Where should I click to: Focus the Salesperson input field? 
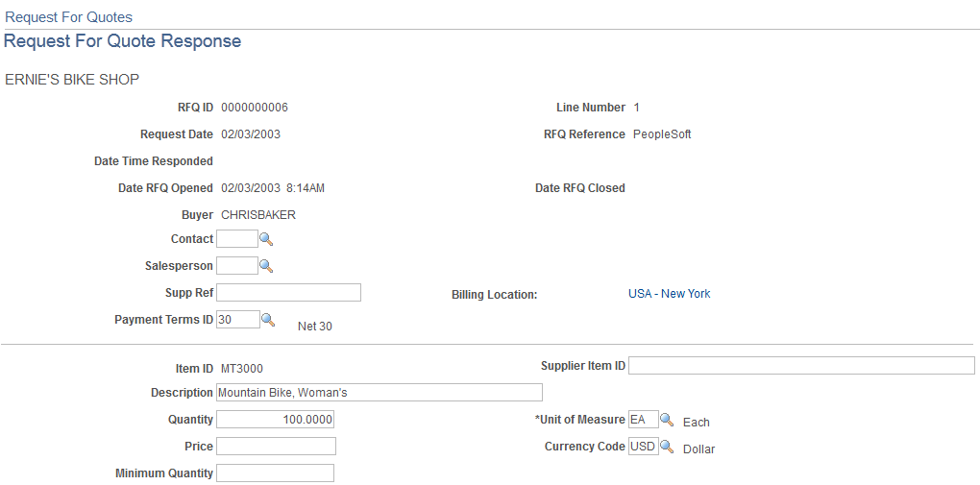(237, 266)
